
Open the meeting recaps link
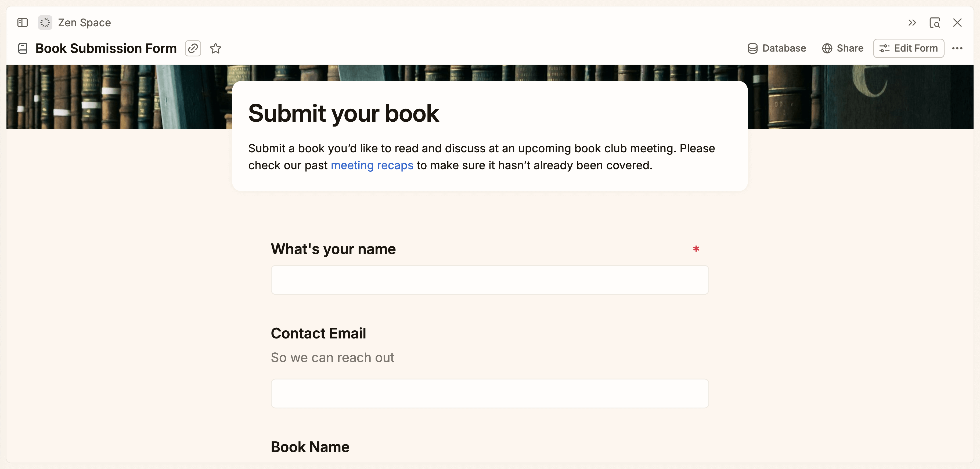point(372,165)
